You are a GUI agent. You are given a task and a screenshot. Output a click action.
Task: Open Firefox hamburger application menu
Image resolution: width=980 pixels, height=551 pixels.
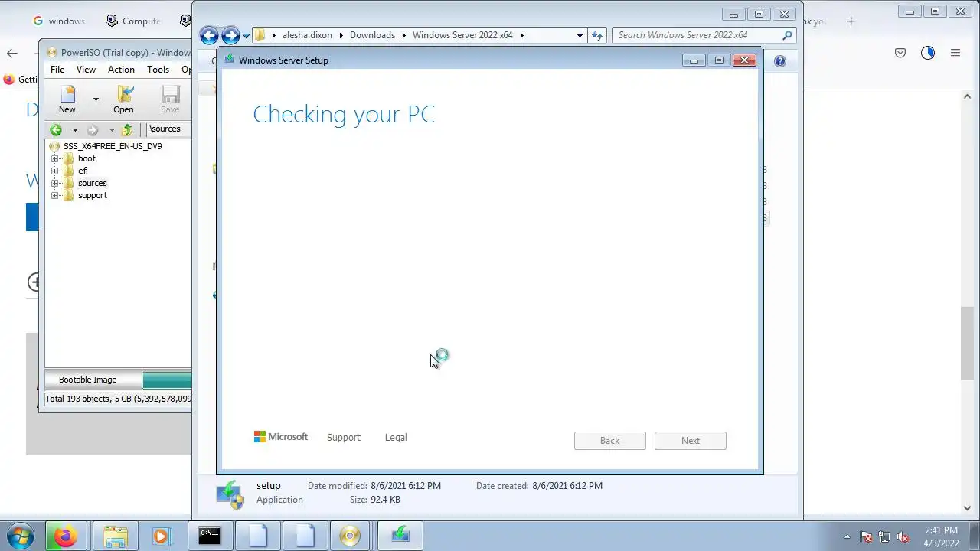pos(955,53)
